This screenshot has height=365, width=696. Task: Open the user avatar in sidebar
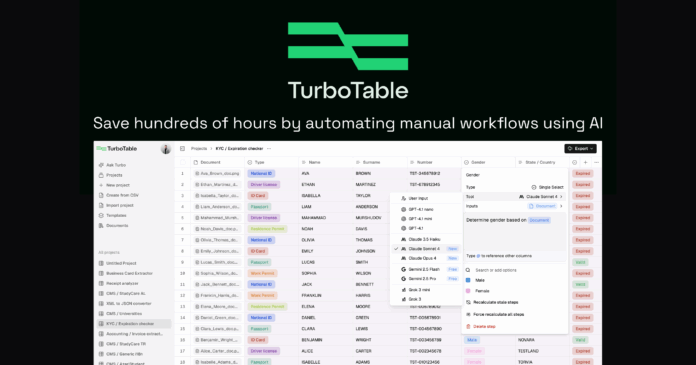[x=166, y=149]
